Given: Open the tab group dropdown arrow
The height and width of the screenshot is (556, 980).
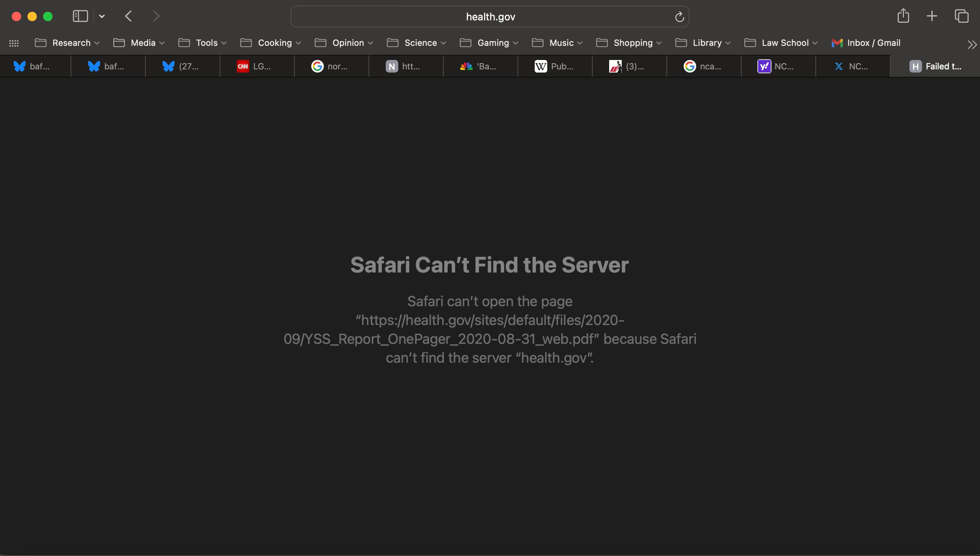Looking at the screenshot, I should coord(102,16).
